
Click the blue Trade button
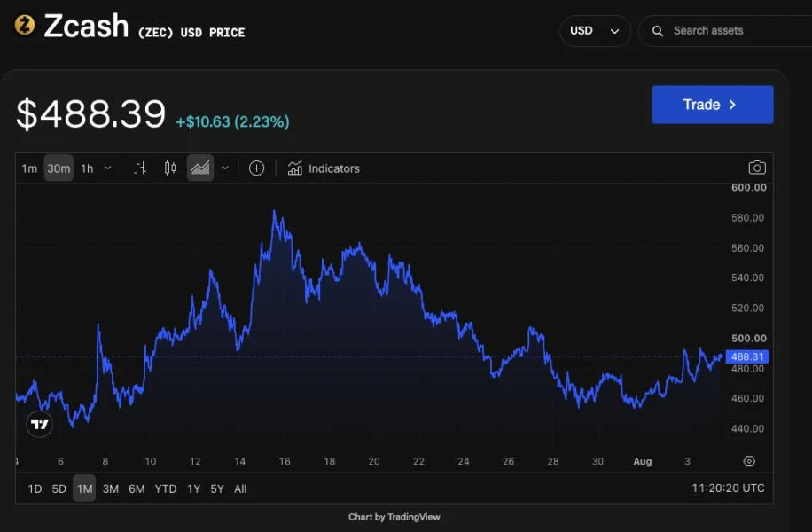pos(713,105)
